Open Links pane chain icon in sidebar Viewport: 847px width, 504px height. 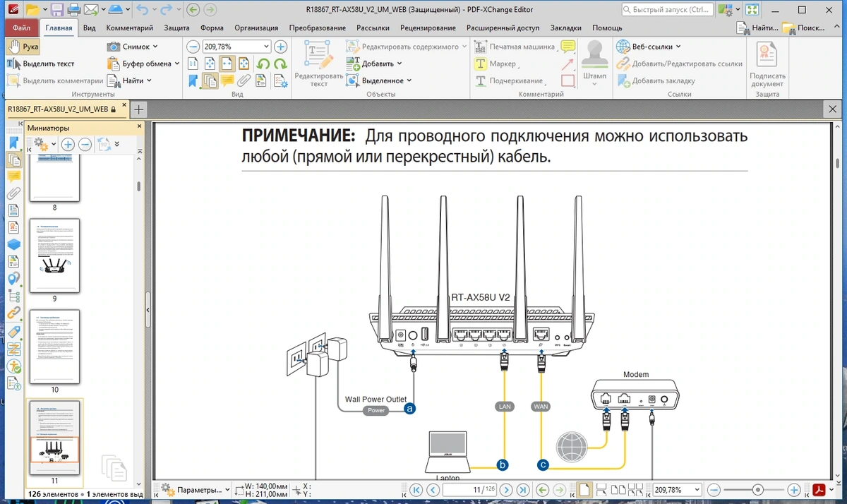point(14,313)
